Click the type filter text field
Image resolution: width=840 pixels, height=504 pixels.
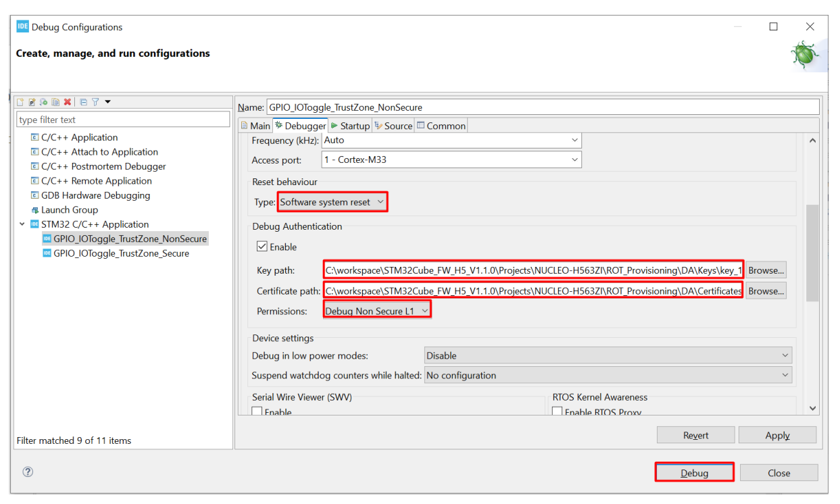pyautogui.click(x=123, y=120)
